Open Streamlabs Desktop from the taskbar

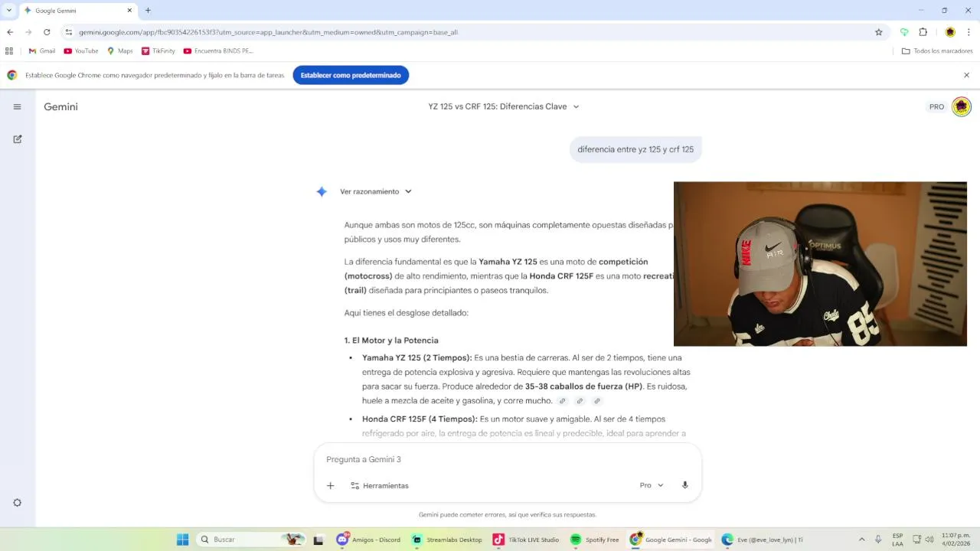(447, 540)
